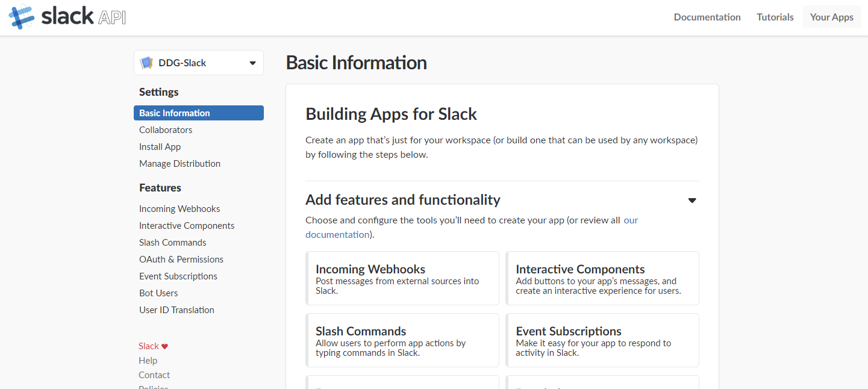Go to the Tutorials page
The image size is (868, 389).
[x=775, y=17]
